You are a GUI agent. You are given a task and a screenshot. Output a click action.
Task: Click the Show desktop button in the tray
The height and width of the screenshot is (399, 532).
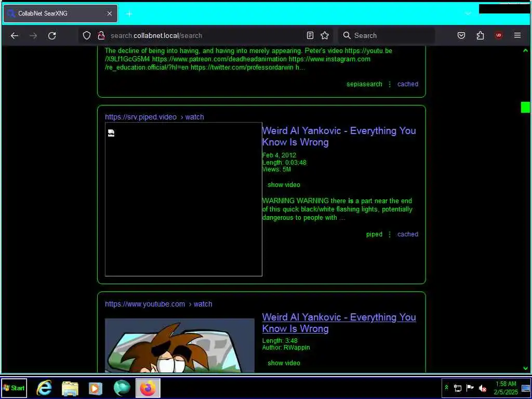[526, 388]
